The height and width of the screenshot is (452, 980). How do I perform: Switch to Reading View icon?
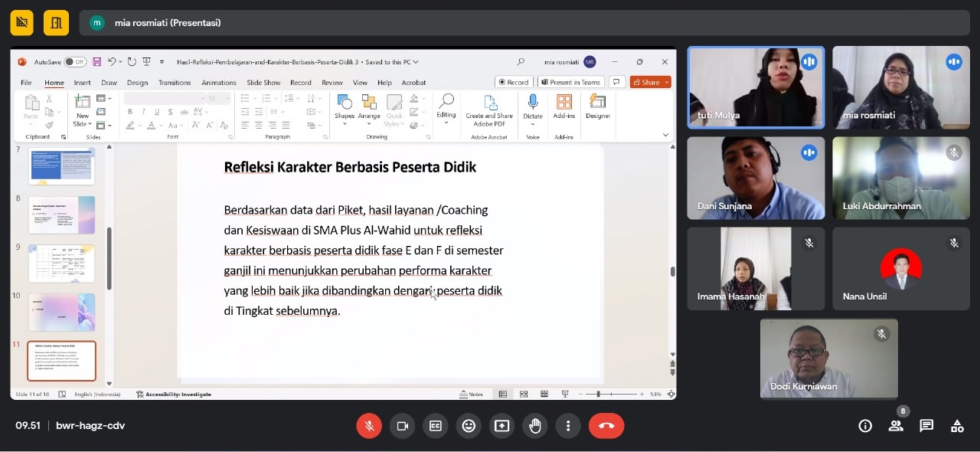click(544, 394)
